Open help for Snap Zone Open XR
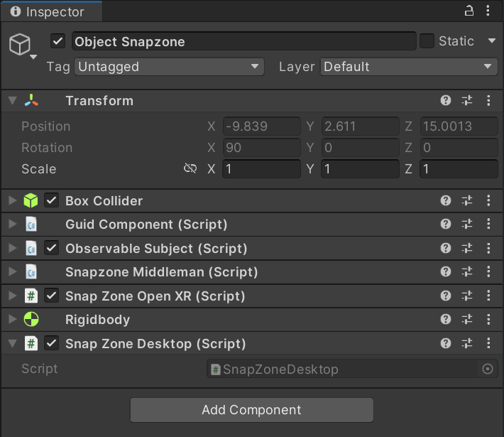Screen dimensions: 504x437 tap(446, 296)
